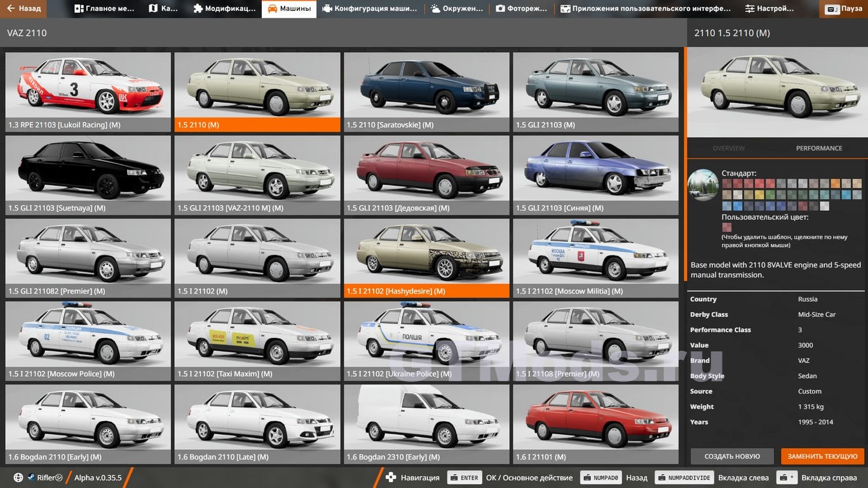The image size is (868, 488).
Task: Click the Пауза button
Action: [x=844, y=9]
